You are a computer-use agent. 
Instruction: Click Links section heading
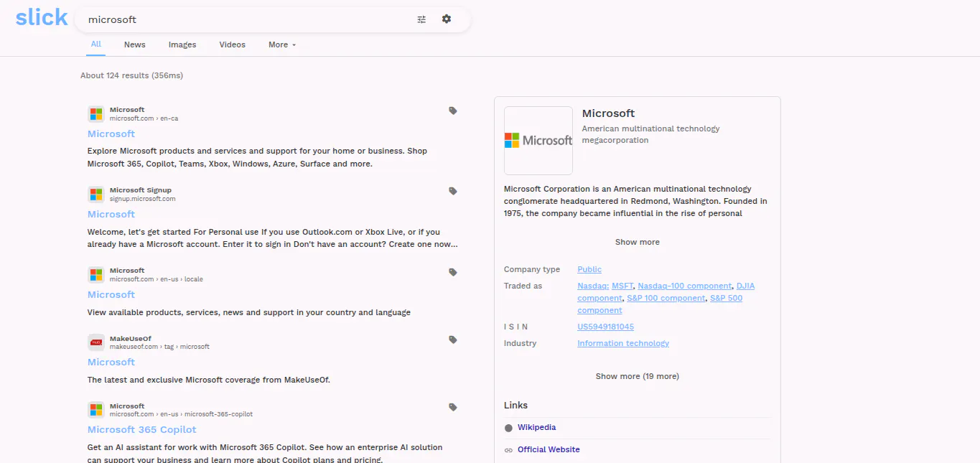[515, 406]
